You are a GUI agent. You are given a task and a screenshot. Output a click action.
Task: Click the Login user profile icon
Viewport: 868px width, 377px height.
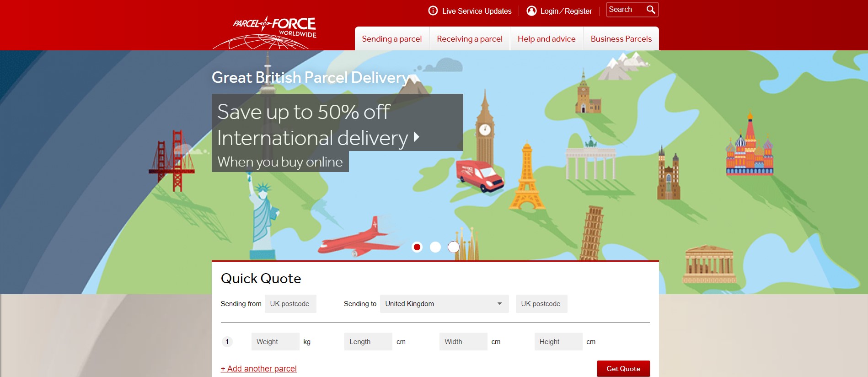[x=531, y=11]
